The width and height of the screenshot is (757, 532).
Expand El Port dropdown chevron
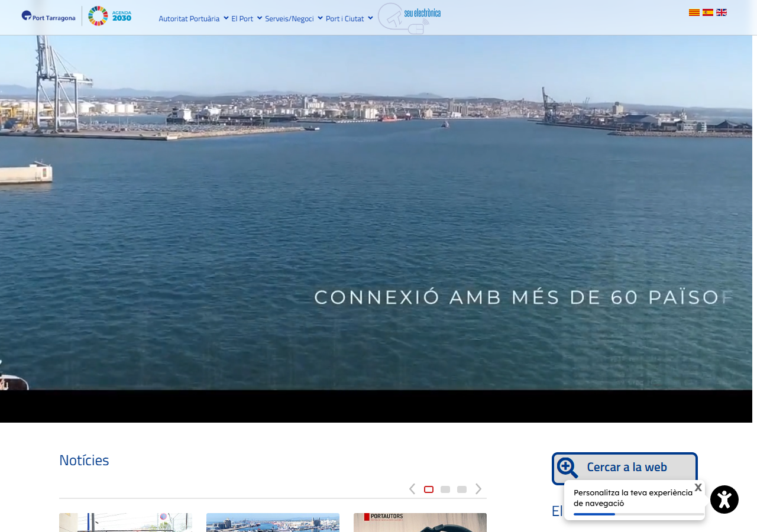click(x=260, y=18)
